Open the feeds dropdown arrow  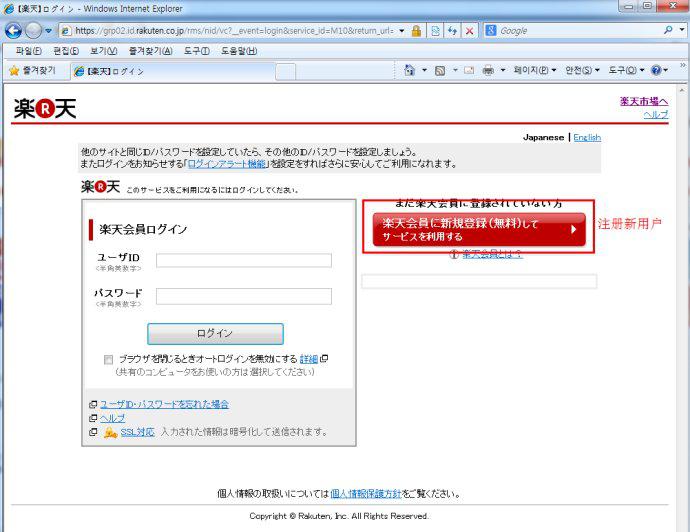point(455,70)
